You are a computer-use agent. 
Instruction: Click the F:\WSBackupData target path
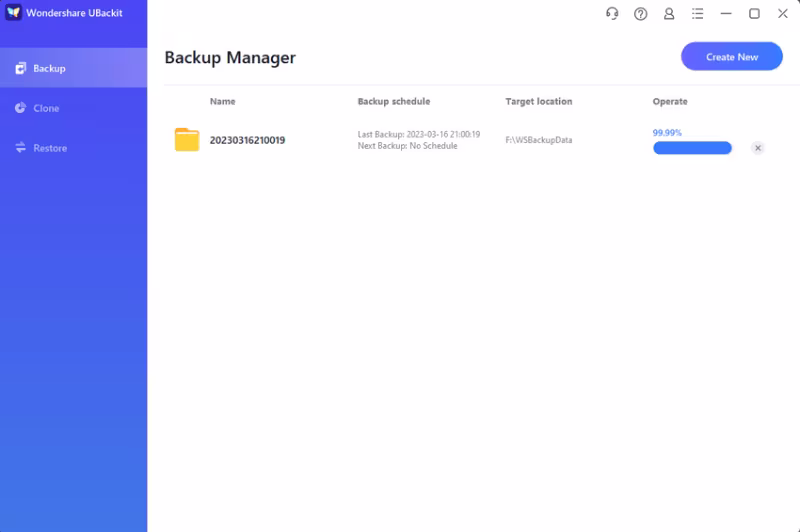(539, 140)
